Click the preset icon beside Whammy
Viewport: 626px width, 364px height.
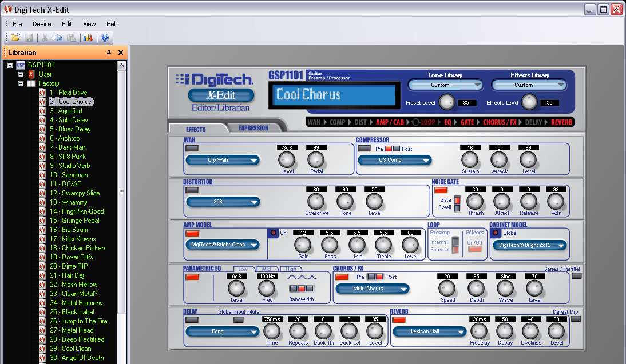42,202
